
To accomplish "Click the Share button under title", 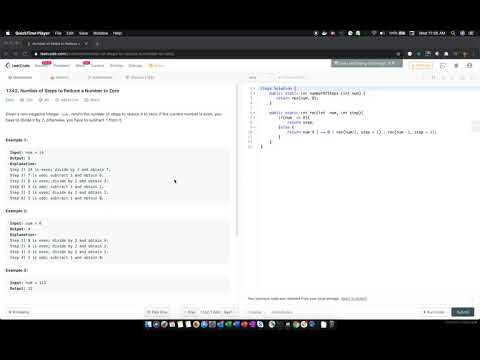I will tap(92, 100).
